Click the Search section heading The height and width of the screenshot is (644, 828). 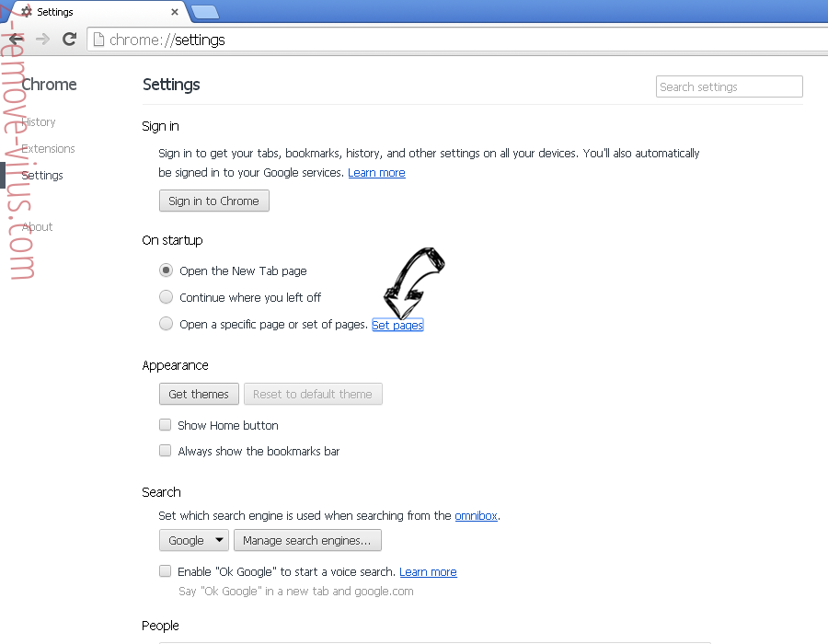161,492
